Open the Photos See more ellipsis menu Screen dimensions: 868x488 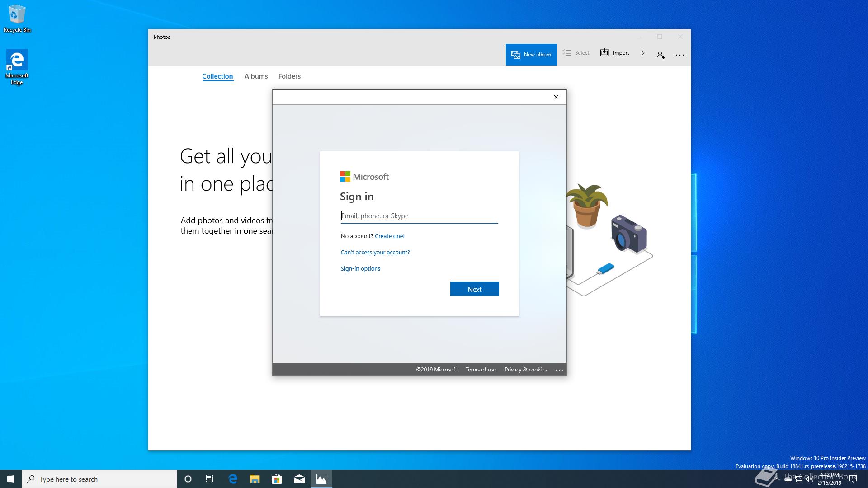680,55
